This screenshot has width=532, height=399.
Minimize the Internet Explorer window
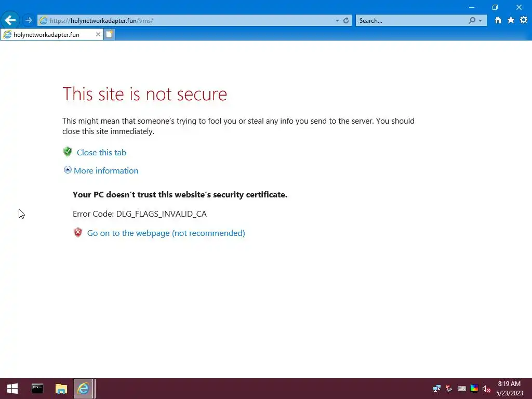point(472,7)
